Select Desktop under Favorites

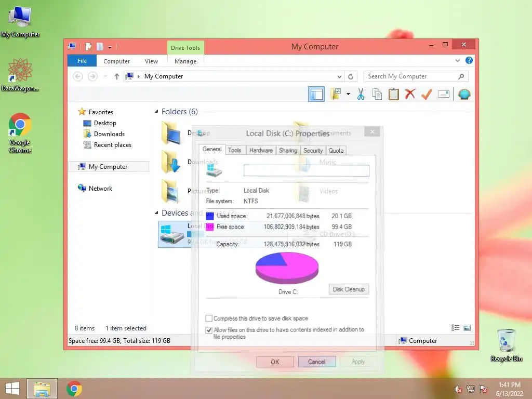105,123
